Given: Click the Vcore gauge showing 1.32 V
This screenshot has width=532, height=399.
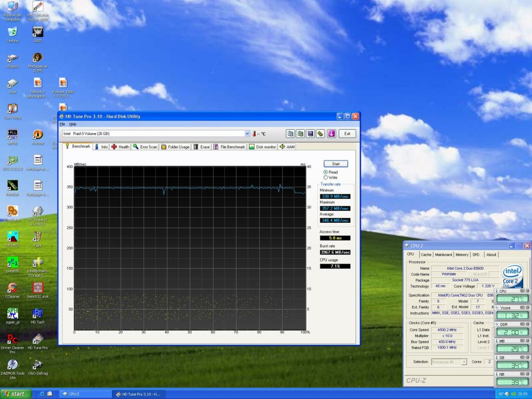Looking at the screenshot, I should [x=512, y=315].
